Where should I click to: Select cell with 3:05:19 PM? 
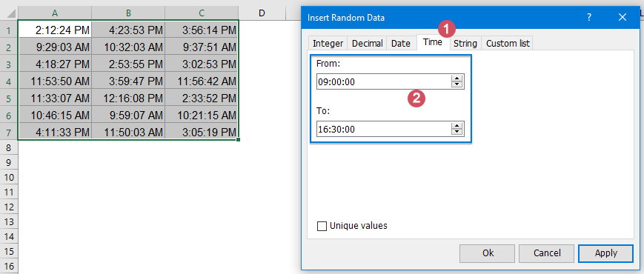[x=202, y=132]
